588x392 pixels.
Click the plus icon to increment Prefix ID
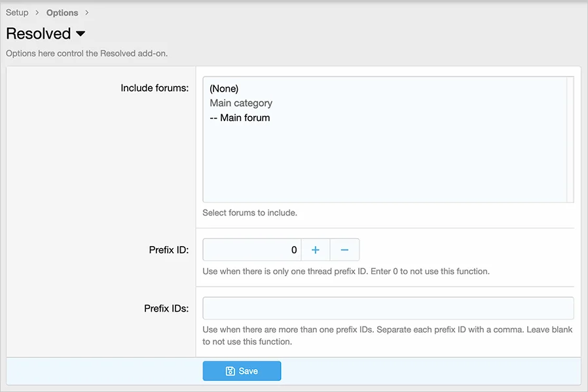(x=316, y=250)
